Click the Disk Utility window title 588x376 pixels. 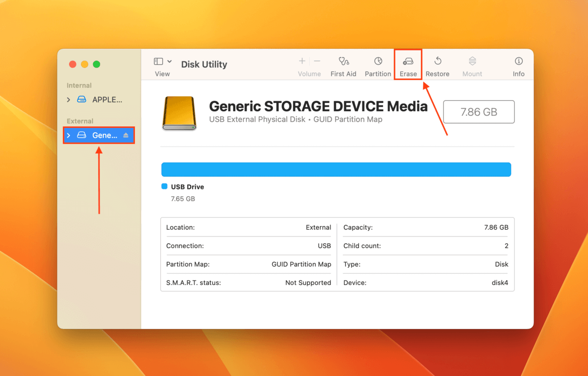tap(204, 64)
